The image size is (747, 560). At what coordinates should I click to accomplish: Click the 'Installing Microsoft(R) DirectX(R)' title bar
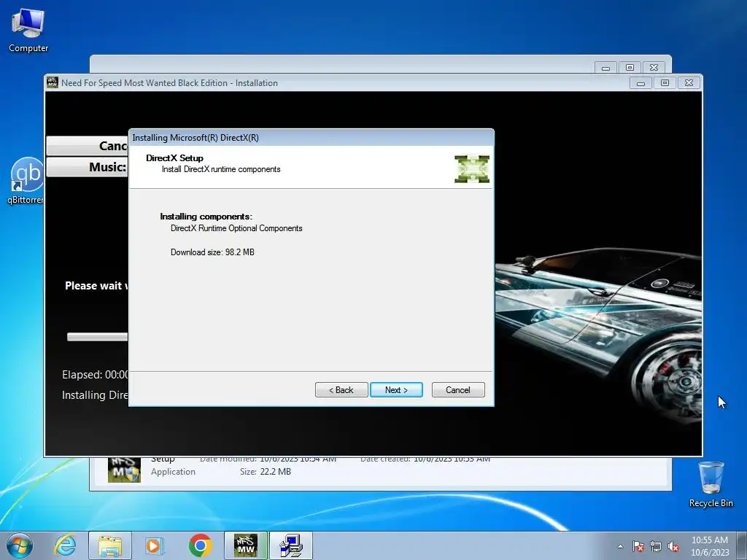(x=311, y=138)
